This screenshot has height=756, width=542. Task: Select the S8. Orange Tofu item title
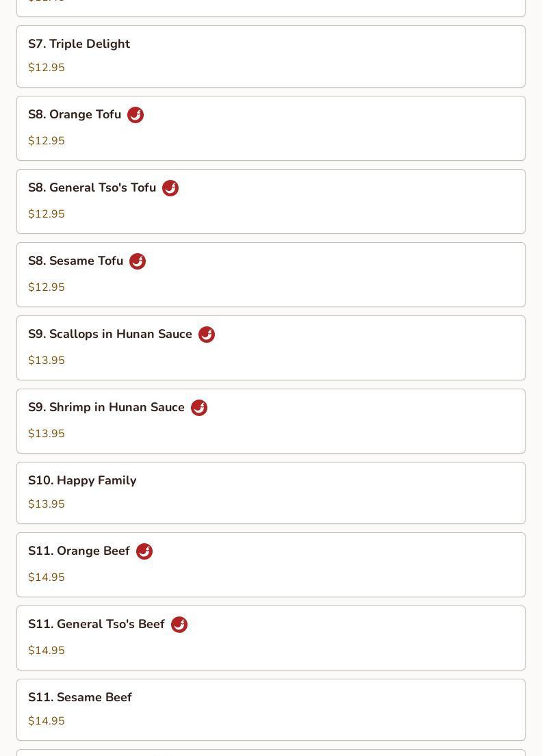75,114
